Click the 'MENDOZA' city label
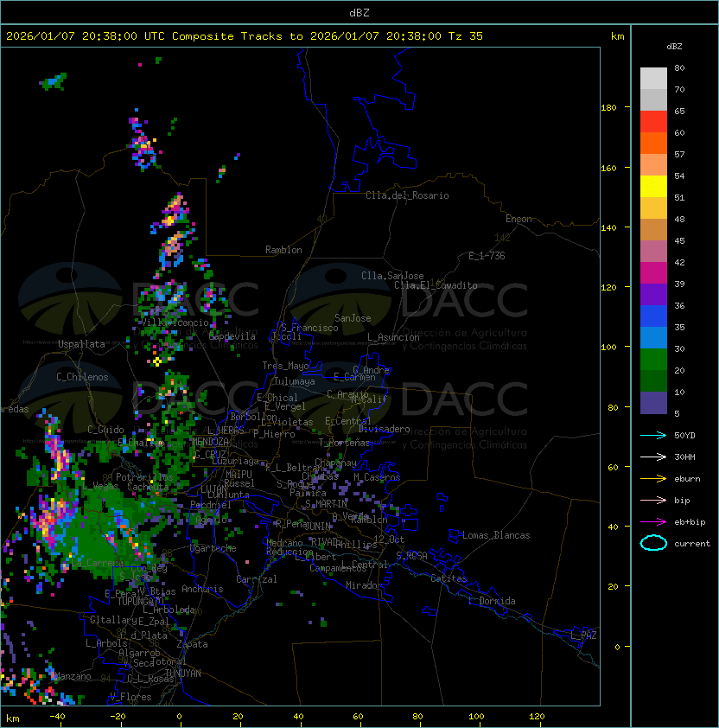719x728 pixels. pos(211,442)
